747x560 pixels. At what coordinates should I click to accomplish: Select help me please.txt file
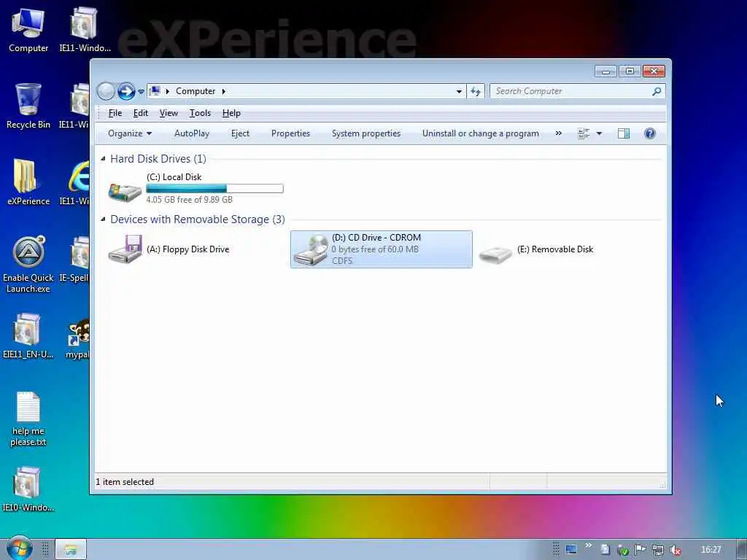(x=28, y=419)
